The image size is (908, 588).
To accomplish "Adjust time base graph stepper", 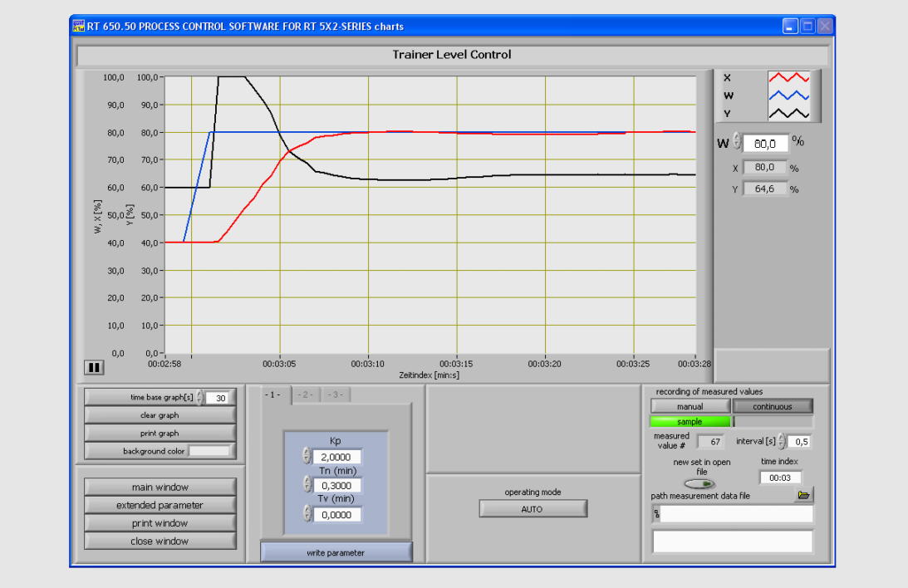I will click(199, 397).
